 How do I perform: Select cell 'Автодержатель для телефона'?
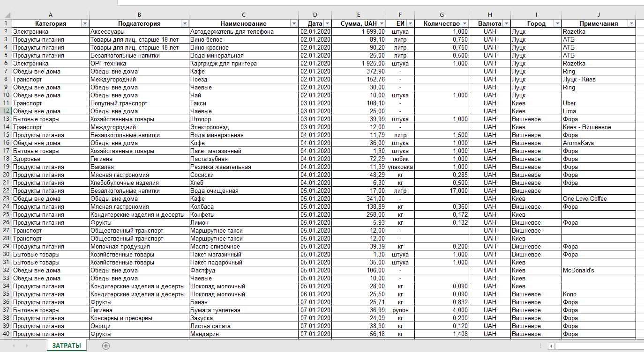tap(244, 31)
